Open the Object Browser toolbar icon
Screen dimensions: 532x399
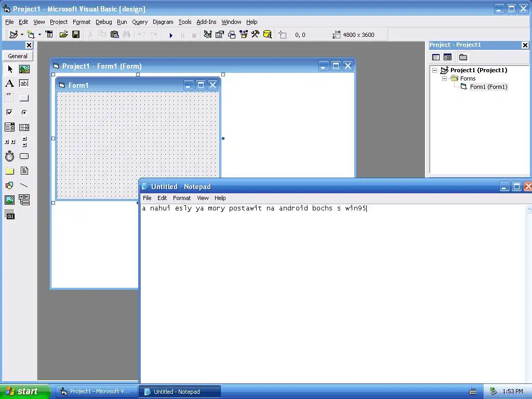(244, 35)
